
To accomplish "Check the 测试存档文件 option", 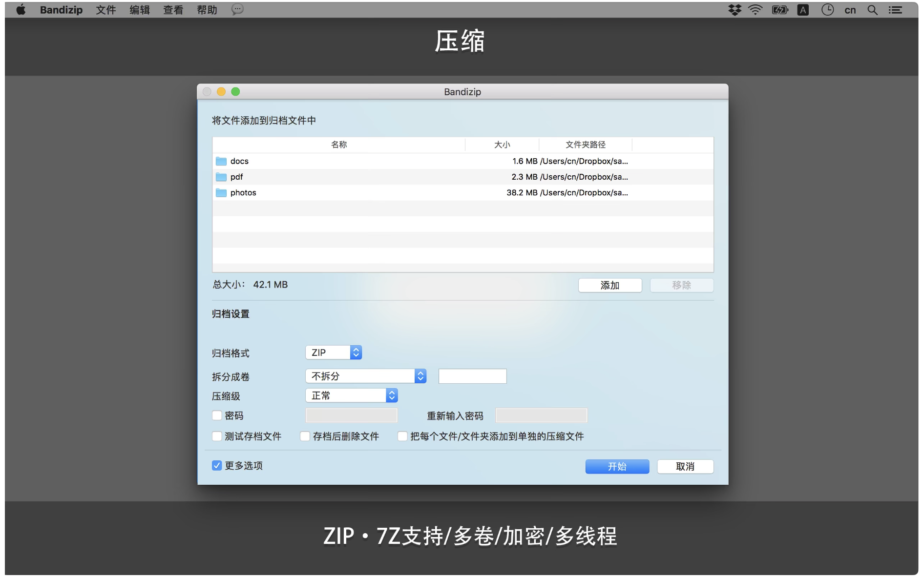I will (x=217, y=436).
